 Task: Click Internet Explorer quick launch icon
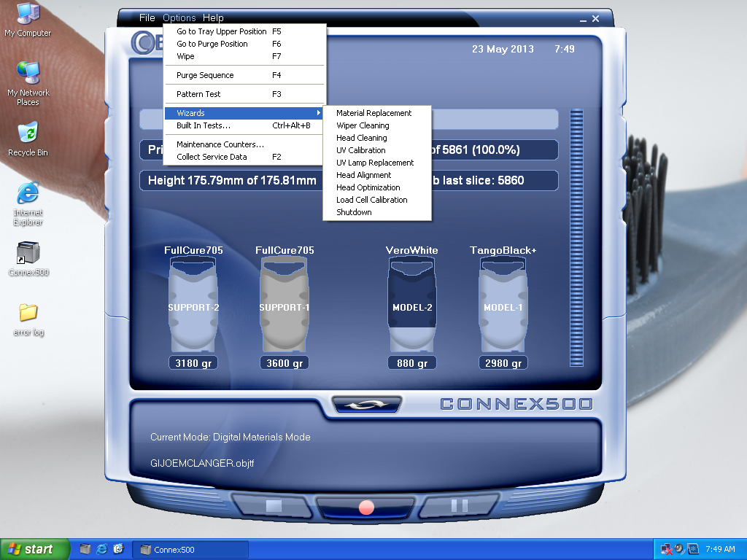[102, 549]
